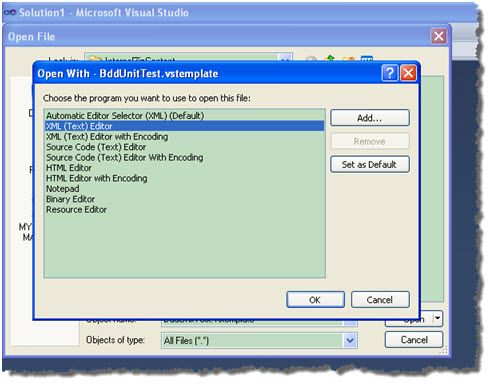Select Automatic Editor Selector (XML) (Default)
This screenshot has height=386, width=494.
coord(184,115)
